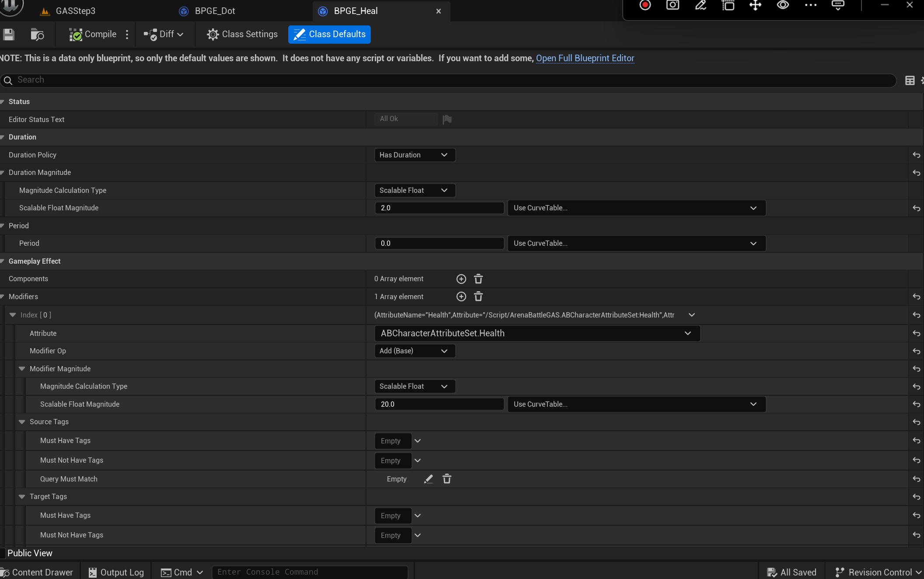Delete all Modifiers array elements
This screenshot has height=579, width=924.
coord(478,296)
